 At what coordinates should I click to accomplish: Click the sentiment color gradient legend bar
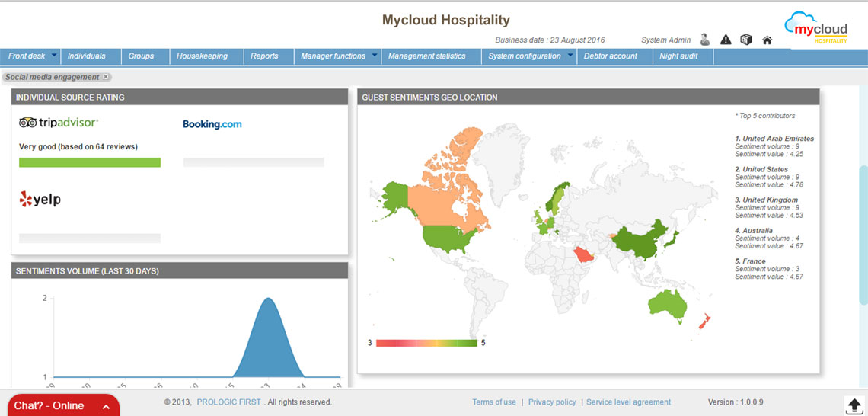(426, 343)
